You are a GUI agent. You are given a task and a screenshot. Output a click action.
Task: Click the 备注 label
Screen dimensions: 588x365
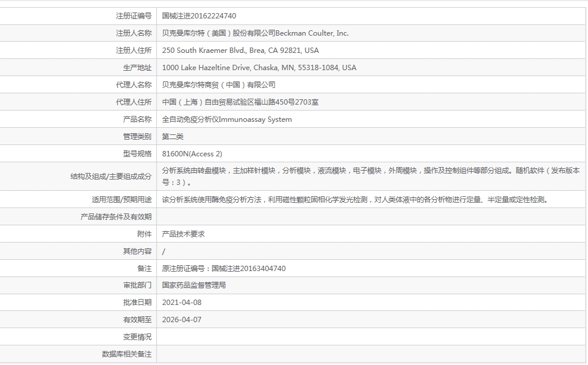coord(144,269)
